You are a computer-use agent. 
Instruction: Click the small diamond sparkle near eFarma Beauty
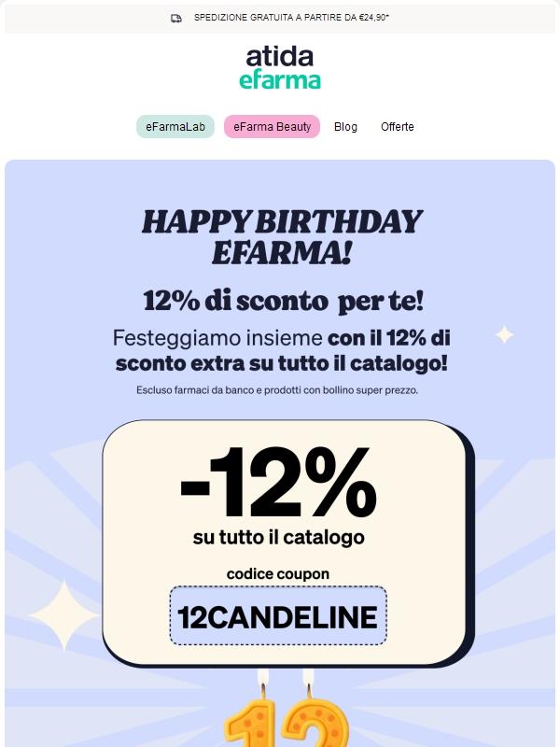pyautogui.click(x=504, y=334)
